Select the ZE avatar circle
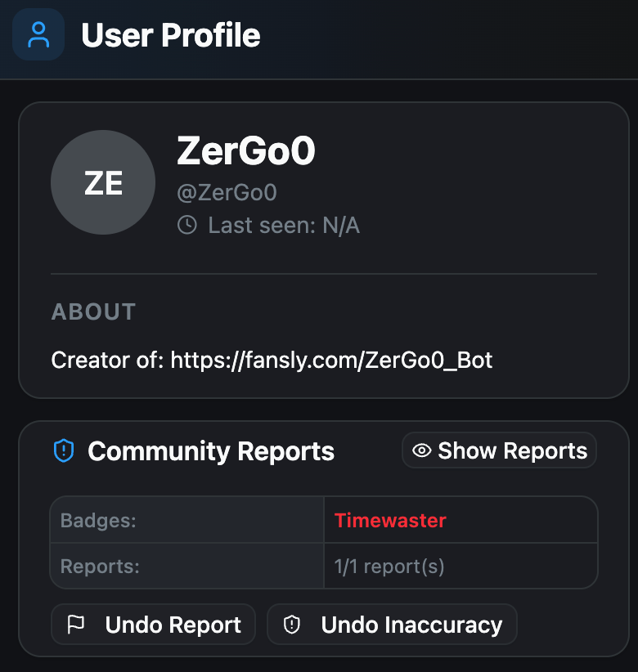This screenshot has height=672, width=638. pyautogui.click(x=103, y=181)
